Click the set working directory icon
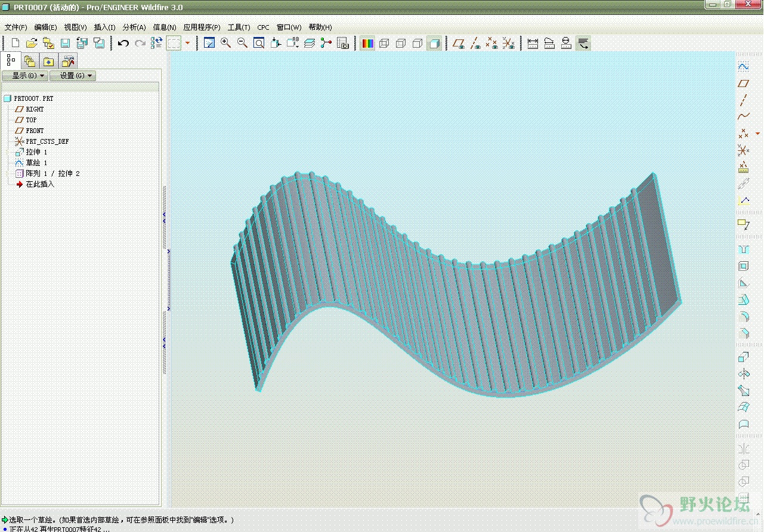764x532 pixels. 49,43
